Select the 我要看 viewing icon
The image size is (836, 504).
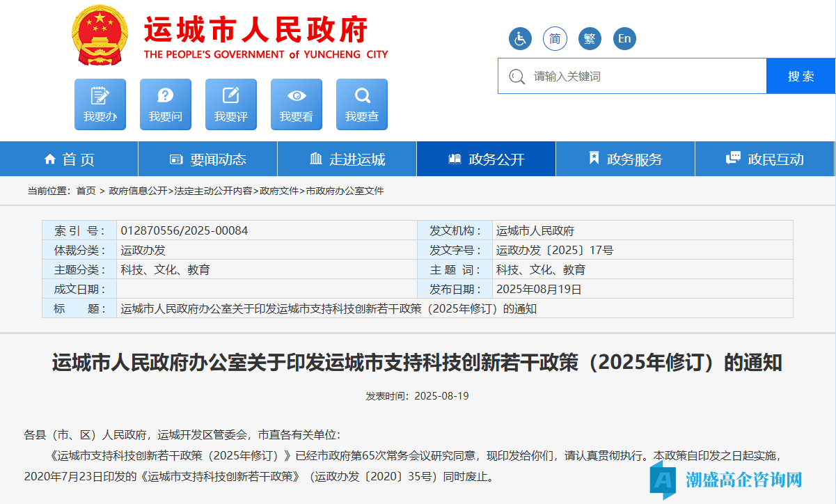click(296, 104)
